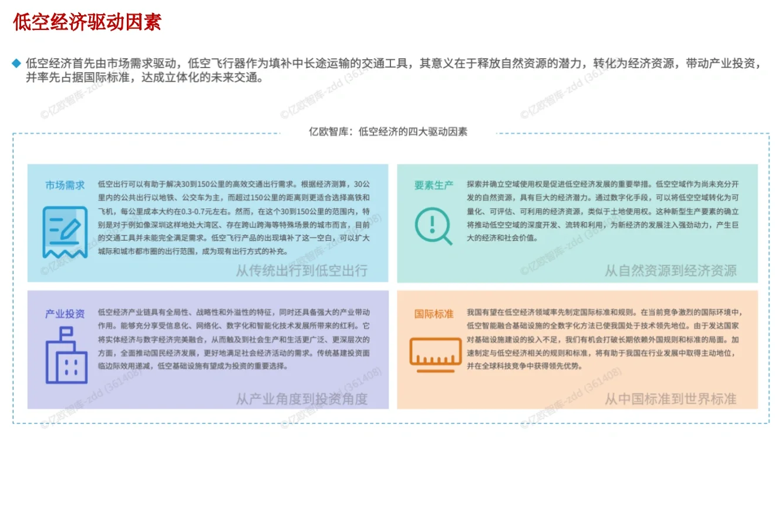Select the 市场需求 heading
775x532 pixels.
coord(65,186)
